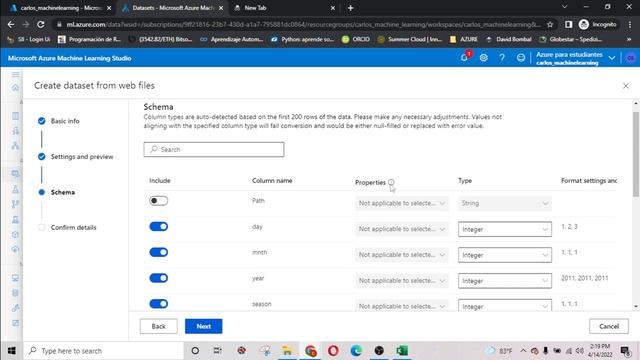Close the Create dataset panel
640x360 pixels.
tap(625, 86)
